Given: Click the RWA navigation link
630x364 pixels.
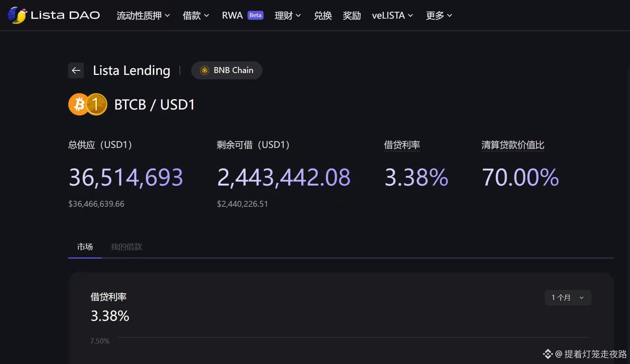Looking at the screenshot, I should point(232,15).
